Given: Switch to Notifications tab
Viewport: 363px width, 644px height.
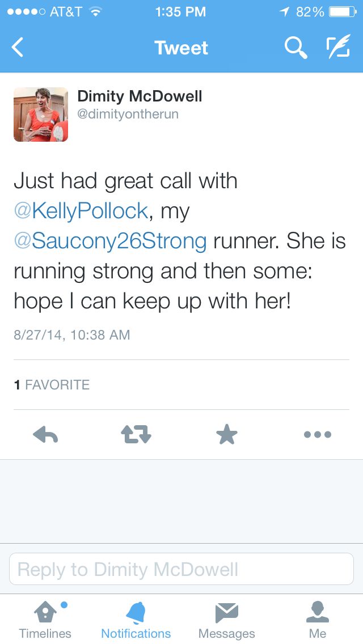Looking at the screenshot, I should coord(136,620).
